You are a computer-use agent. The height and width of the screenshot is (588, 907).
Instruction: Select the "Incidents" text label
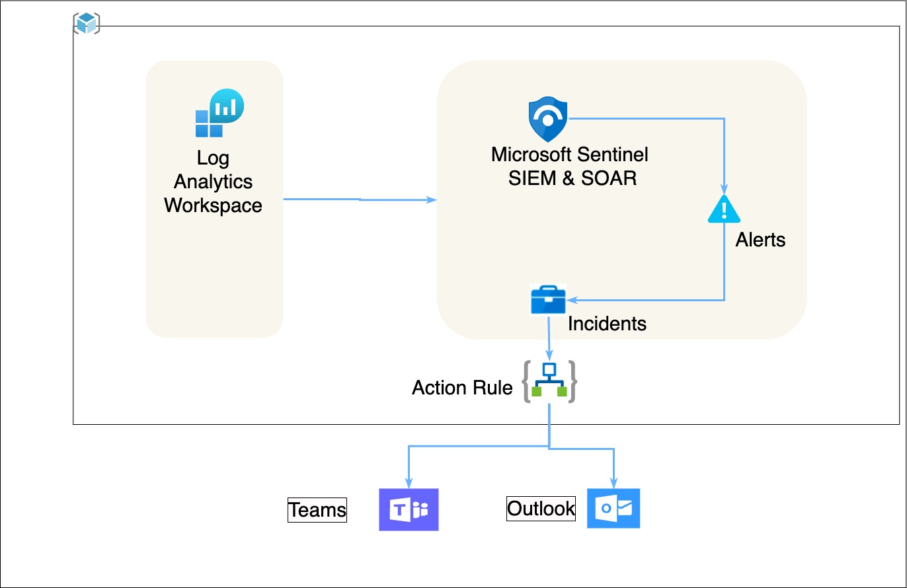(607, 324)
